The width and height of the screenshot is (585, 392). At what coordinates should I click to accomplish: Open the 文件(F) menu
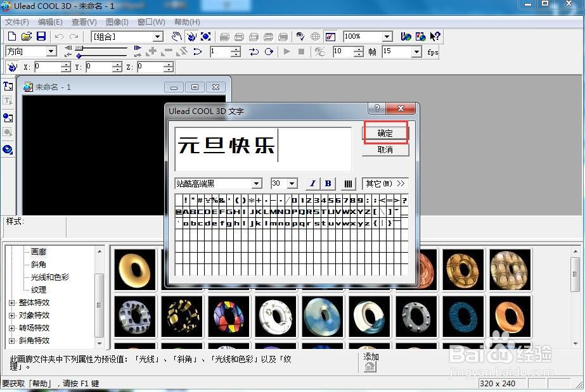click(16, 22)
